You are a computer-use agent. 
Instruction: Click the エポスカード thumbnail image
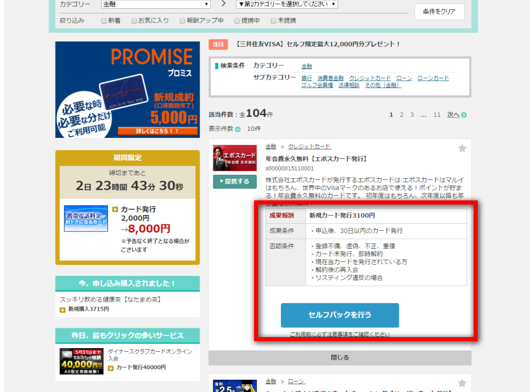point(235,158)
